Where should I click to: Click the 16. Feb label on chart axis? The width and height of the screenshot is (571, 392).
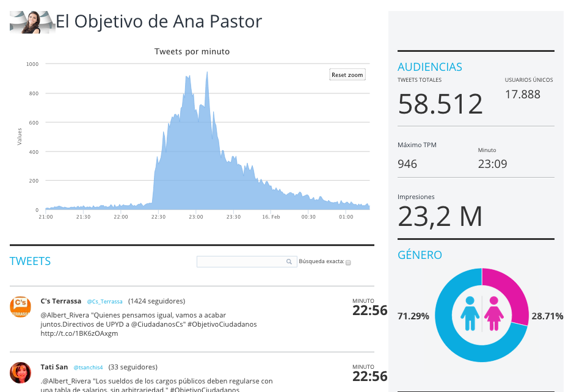271,217
